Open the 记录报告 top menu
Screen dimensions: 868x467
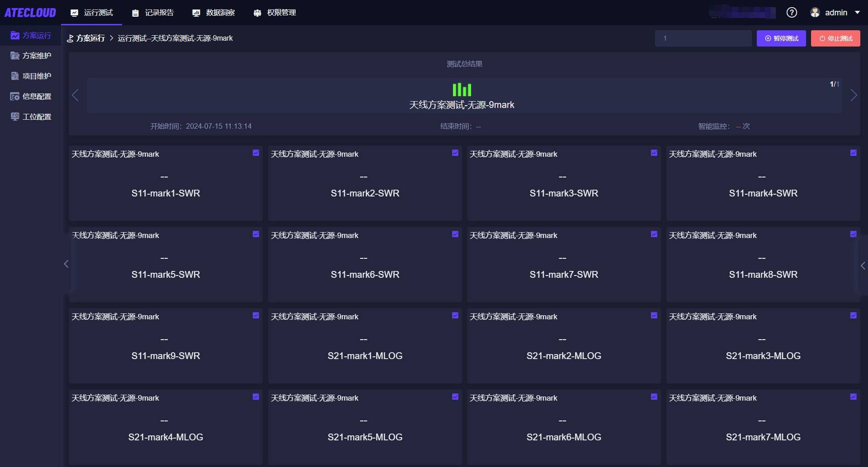pyautogui.click(x=153, y=13)
